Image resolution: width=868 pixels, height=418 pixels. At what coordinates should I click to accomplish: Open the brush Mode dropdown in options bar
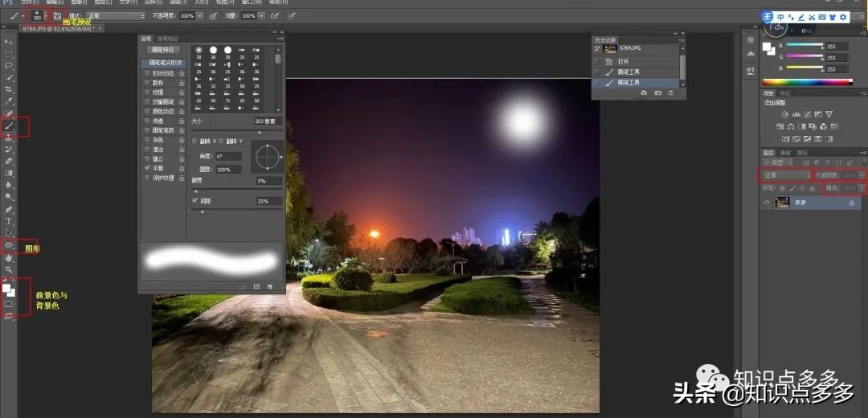tap(117, 15)
